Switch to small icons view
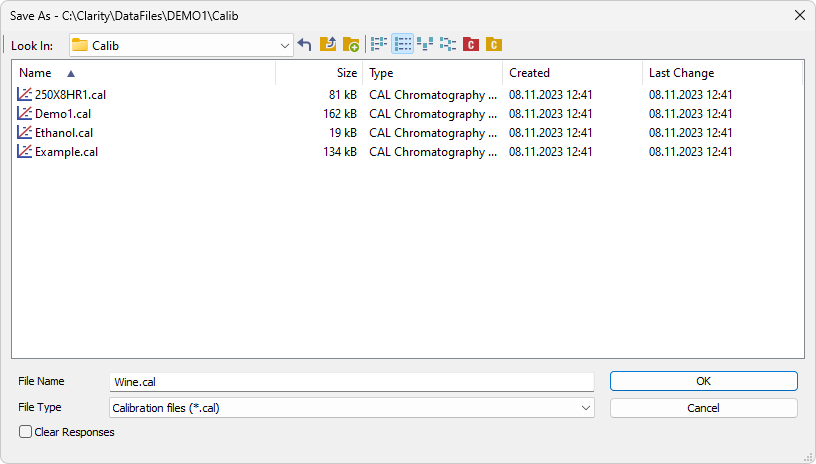The image size is (816, 464). tap(448, 45)
